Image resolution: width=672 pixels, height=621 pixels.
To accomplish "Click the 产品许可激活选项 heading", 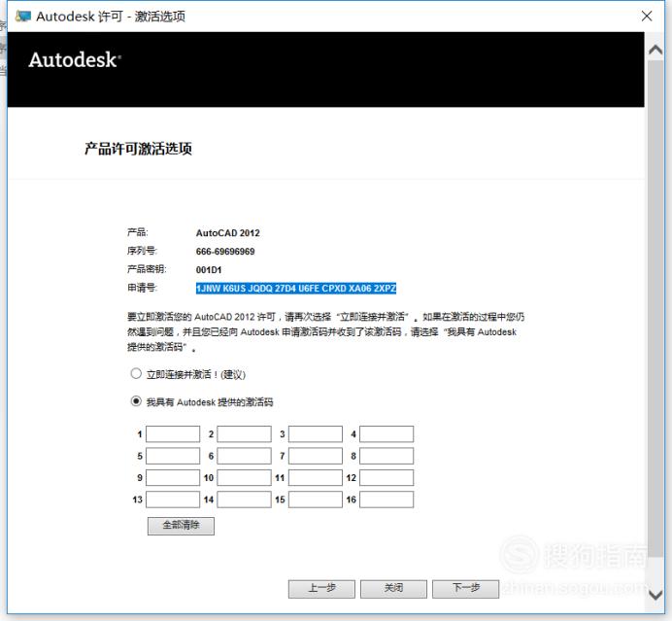I will click(x=138, y=149).
